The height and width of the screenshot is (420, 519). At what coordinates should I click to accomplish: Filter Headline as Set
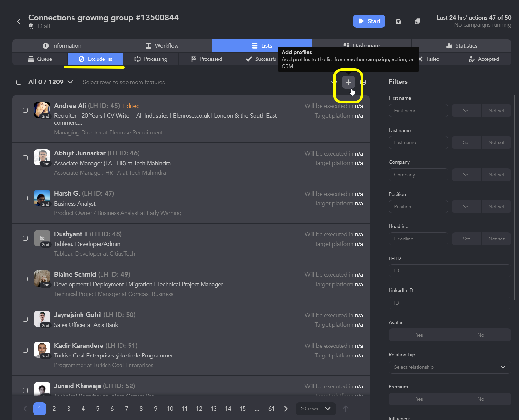[x=466, y=239]
